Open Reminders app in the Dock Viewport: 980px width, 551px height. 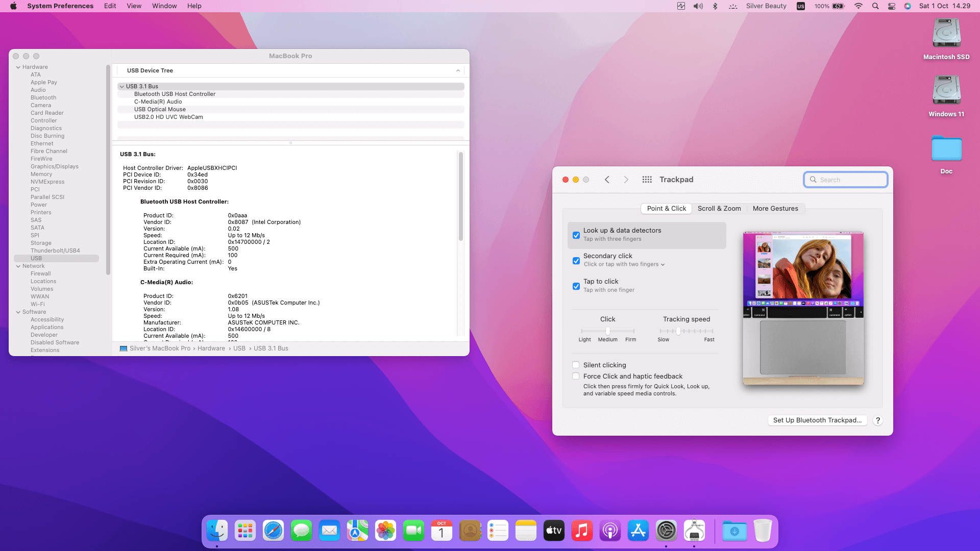[x=498, y=531]
